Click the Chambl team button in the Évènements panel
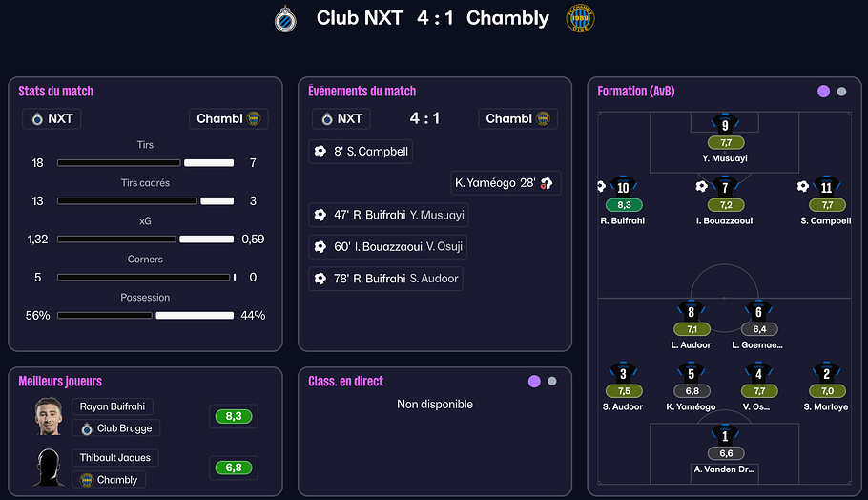 tap(518, 119)
